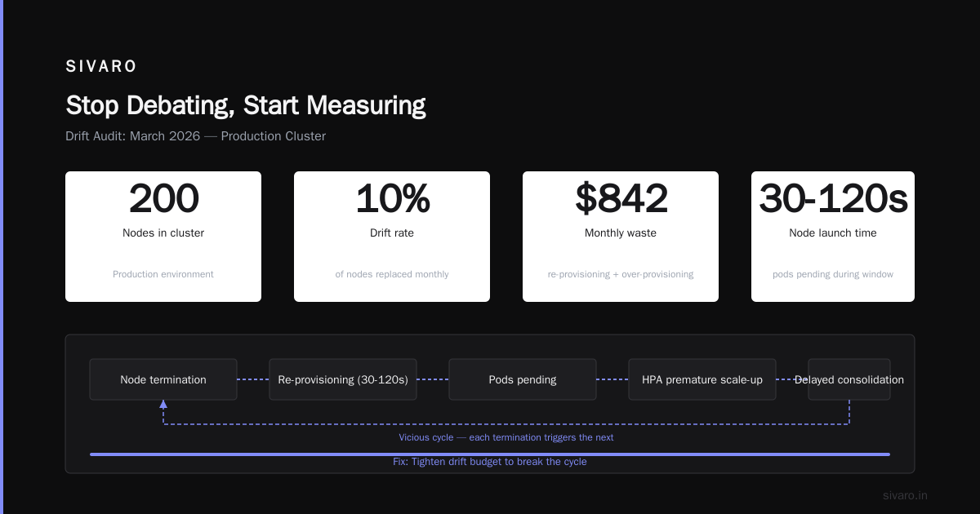Screen dimensions: 980x514
Task: Click the '$842' waste figure
Action: click(621, 198)
